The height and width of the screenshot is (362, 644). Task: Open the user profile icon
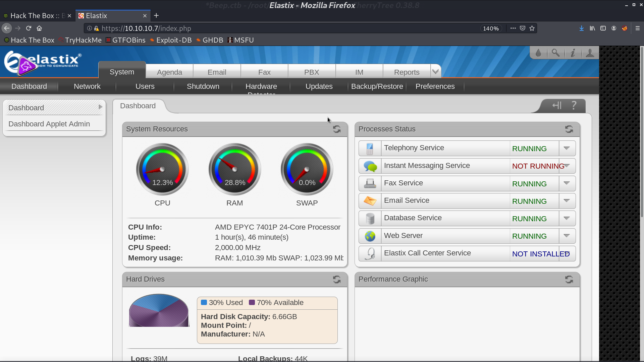(x=590, y=53)
